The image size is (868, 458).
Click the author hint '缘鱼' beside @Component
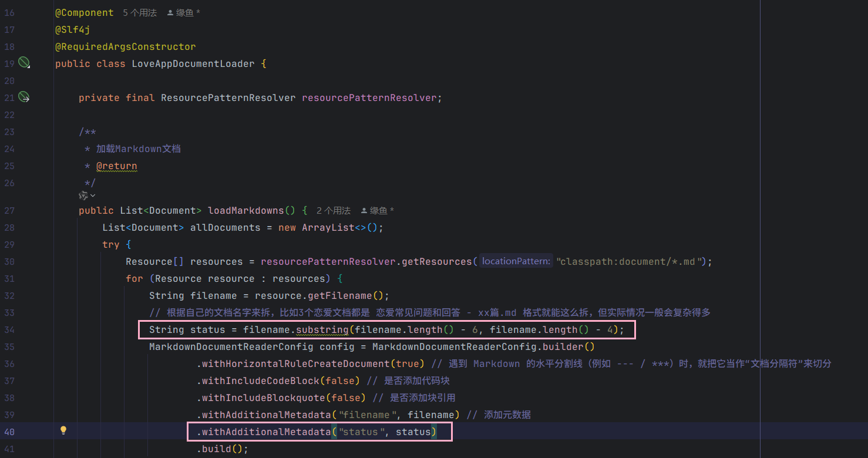click(184, 12)
